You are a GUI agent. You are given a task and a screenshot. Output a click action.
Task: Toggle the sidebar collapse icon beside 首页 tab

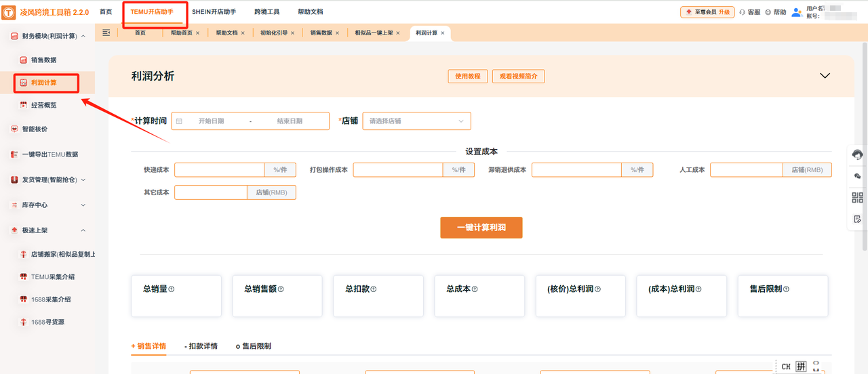106,33
